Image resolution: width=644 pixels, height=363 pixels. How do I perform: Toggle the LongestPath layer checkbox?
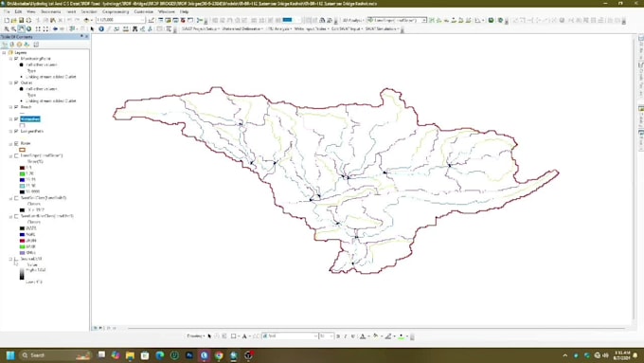(16, 131)
